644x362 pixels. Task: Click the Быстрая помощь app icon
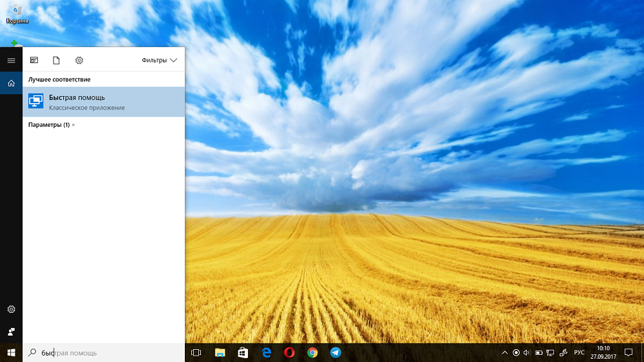pos(35,100)
